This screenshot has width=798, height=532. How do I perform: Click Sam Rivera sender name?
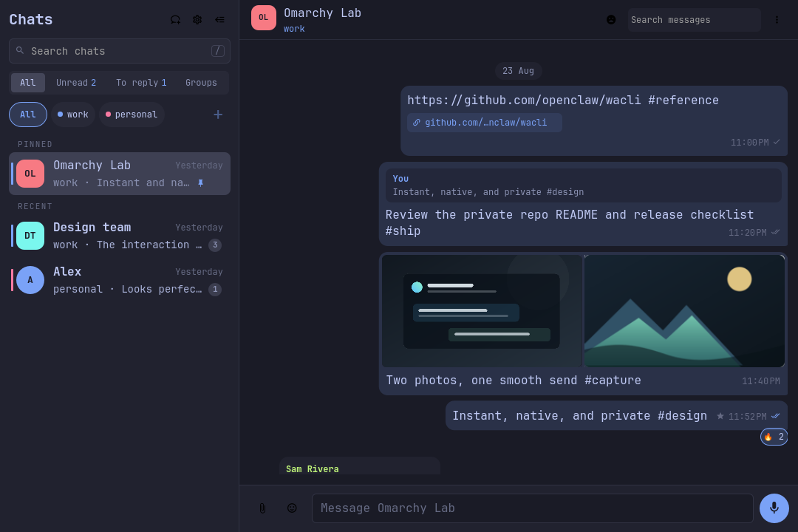(312, 469)
